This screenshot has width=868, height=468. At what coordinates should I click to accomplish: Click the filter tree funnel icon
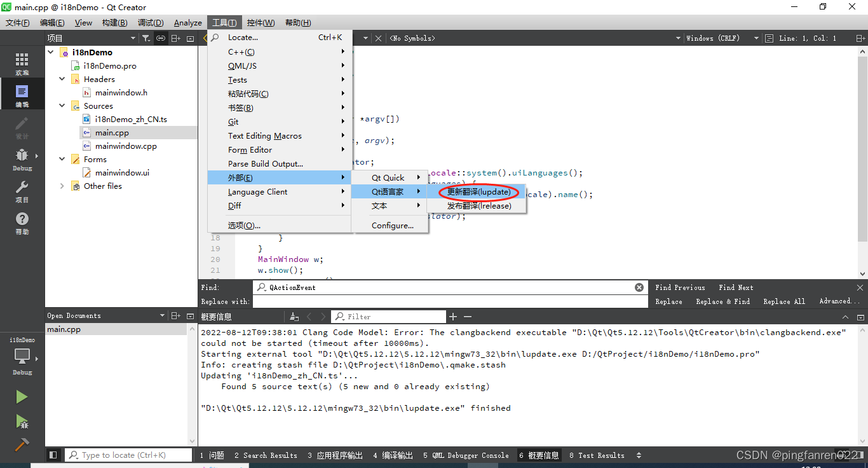point(146,39)
